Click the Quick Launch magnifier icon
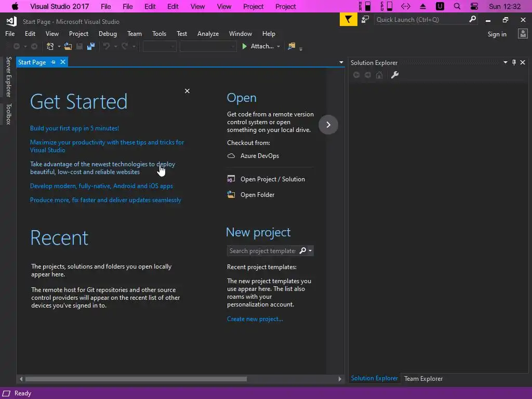 pos(473,19)
